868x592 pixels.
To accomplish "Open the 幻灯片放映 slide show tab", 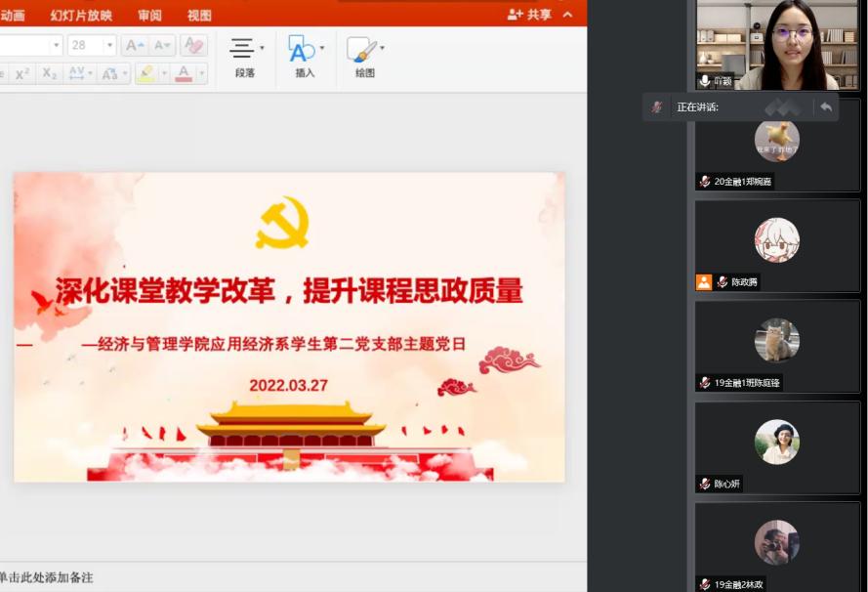I will (81, 15).
